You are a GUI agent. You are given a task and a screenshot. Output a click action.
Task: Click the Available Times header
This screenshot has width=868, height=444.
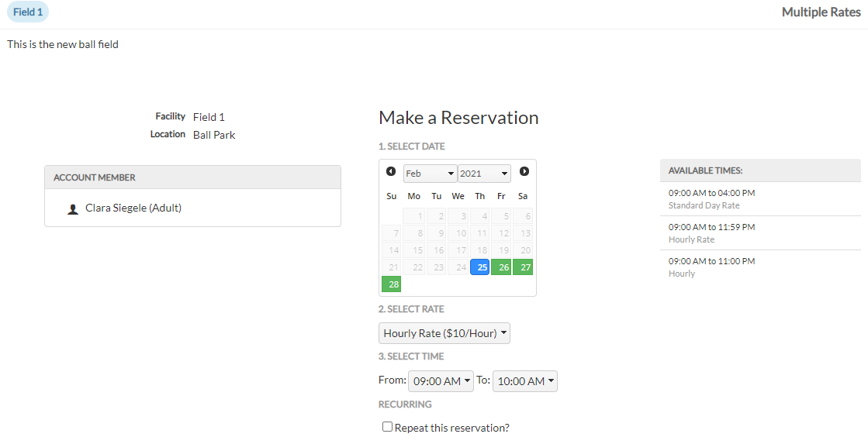pyautogui.click(x=761, y=170)
